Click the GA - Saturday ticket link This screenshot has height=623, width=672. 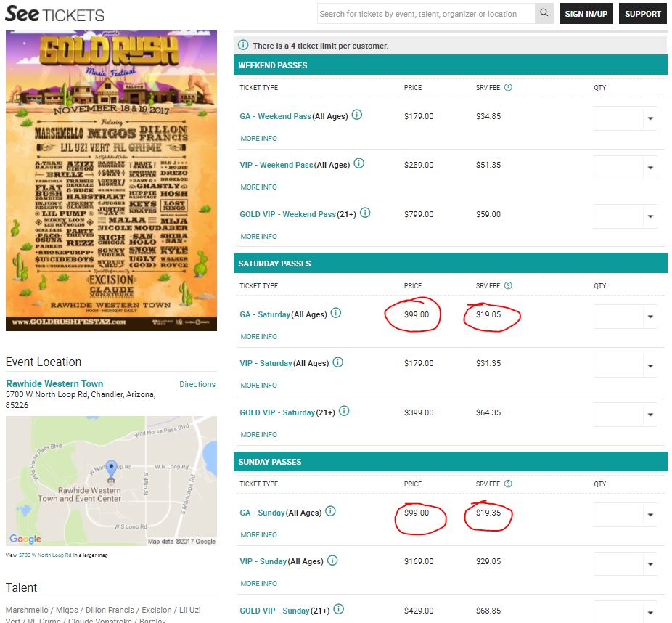coord(265,314)
